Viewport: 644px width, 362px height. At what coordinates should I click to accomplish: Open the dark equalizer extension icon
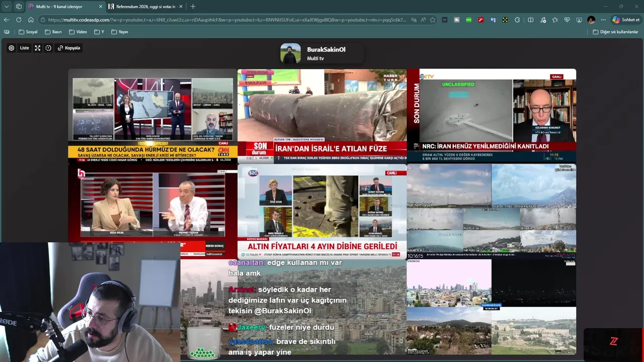pyautogui.click(x=445, y=20)
